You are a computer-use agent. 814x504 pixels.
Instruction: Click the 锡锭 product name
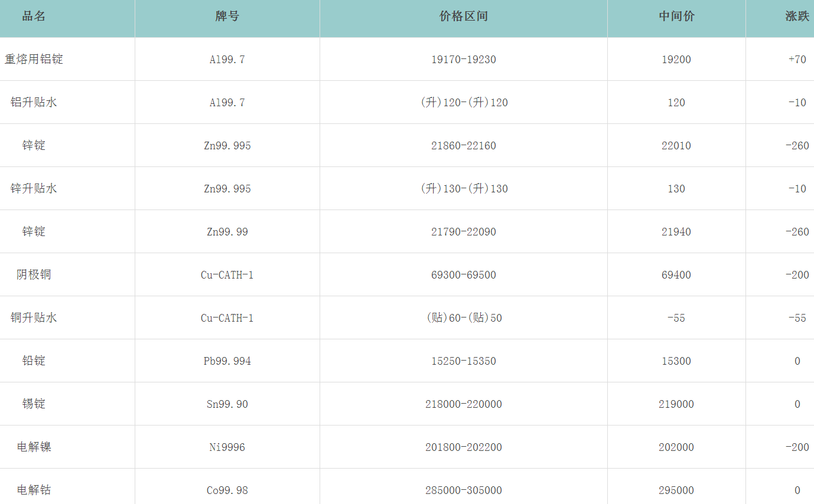[34, 404]
